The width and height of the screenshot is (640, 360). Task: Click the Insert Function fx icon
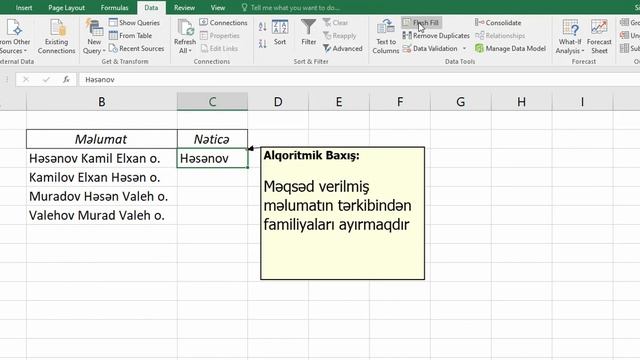[x=66, y=80]
